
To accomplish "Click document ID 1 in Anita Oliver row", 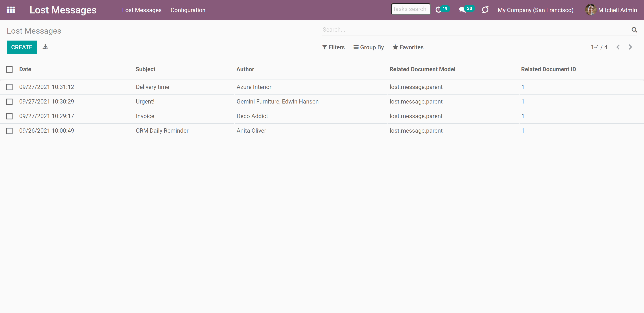I will pos(523,131).
